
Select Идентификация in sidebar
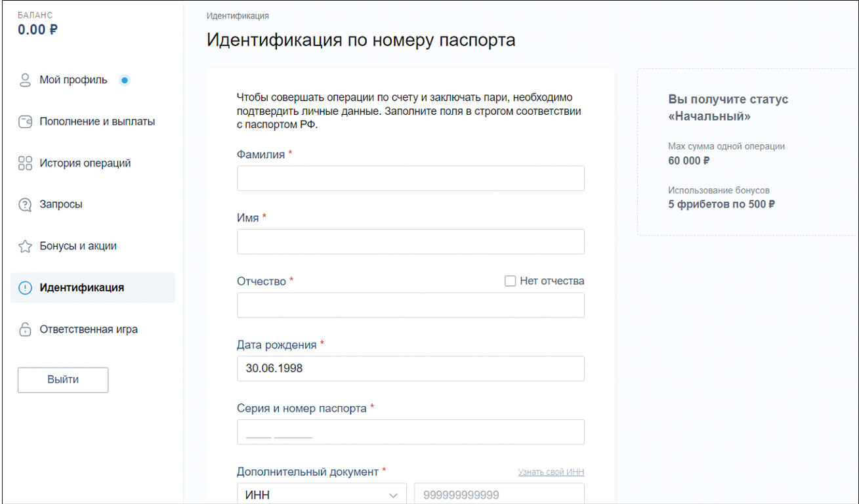[x=93, y=287]
